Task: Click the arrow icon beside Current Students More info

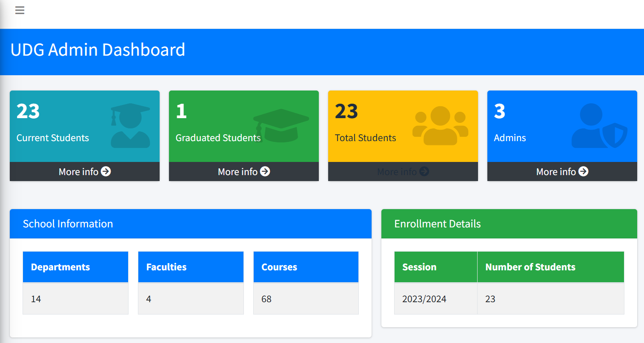Action: (x=106, y=172)
